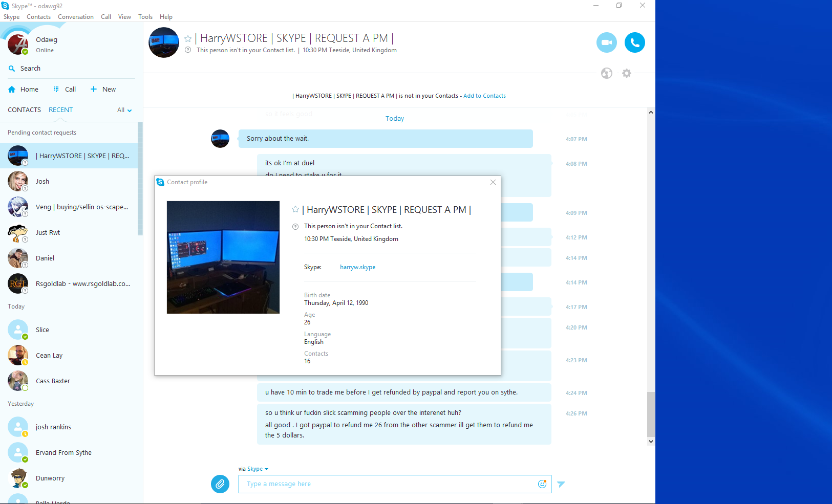This screenshot has width=832, height=504.
Task: Open the conversation settings gear icon
Action: 627,73
